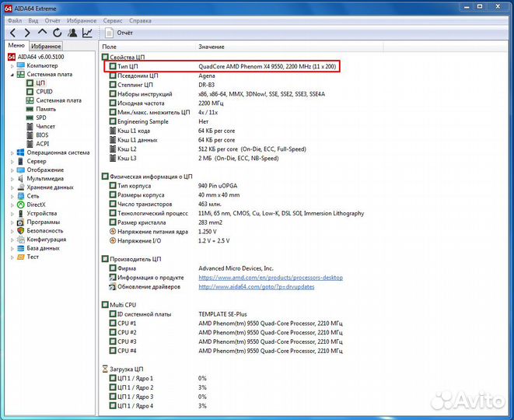Select the Системная плата child item icon
514x420 pixels.
click(x=30, y=100)
